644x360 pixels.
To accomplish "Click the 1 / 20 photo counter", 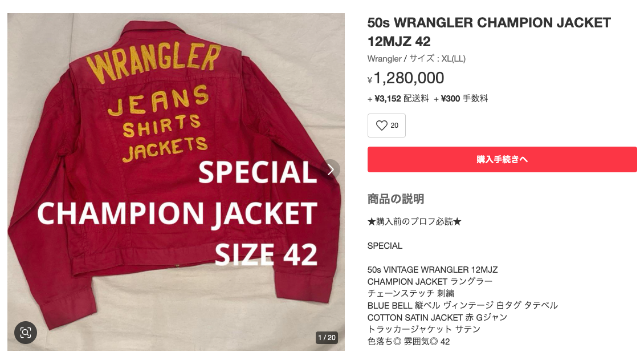I will 327,337.
